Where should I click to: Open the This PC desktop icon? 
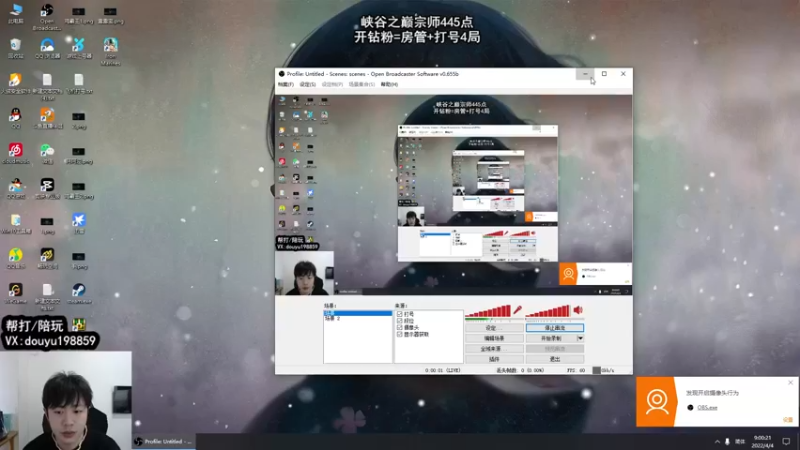pyautogui.click(x=15, y=13)
